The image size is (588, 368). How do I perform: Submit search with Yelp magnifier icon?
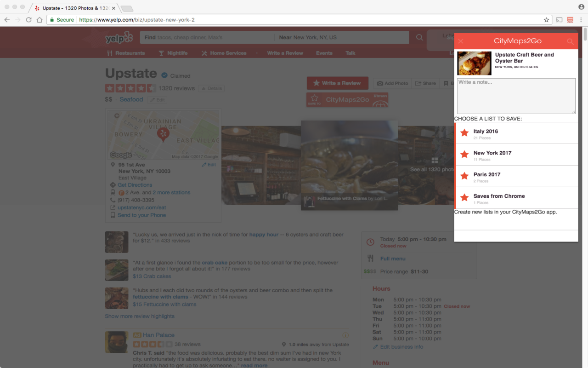tap(419, 38)
